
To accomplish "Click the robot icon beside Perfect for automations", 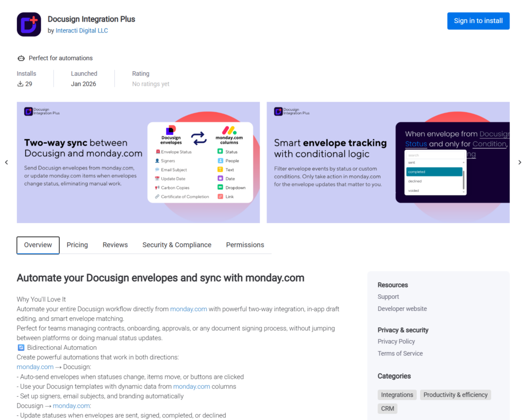I will tap(21, 58).
